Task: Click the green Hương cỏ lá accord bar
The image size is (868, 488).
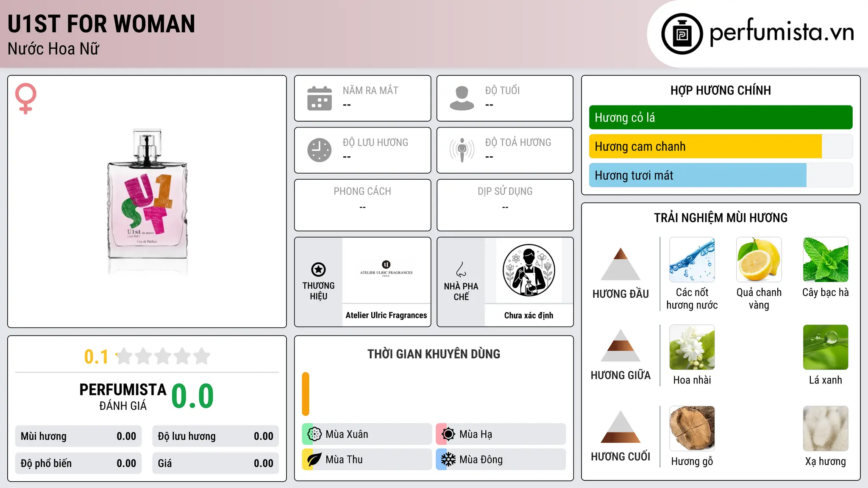Action: 721,117
